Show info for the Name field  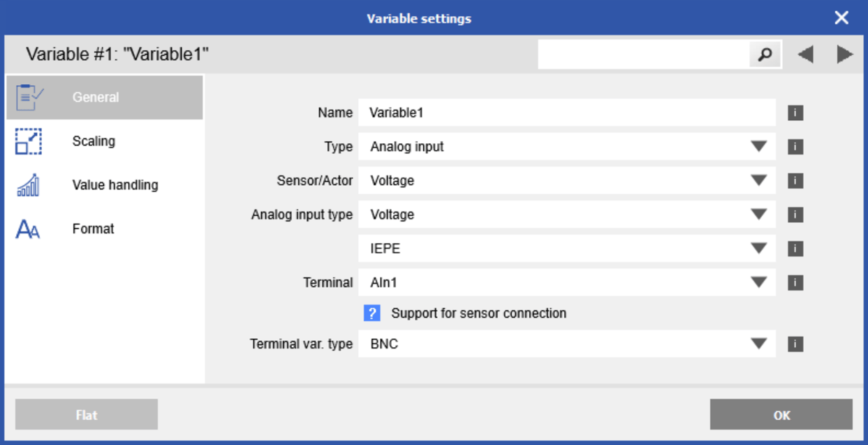tap(795, 112)
